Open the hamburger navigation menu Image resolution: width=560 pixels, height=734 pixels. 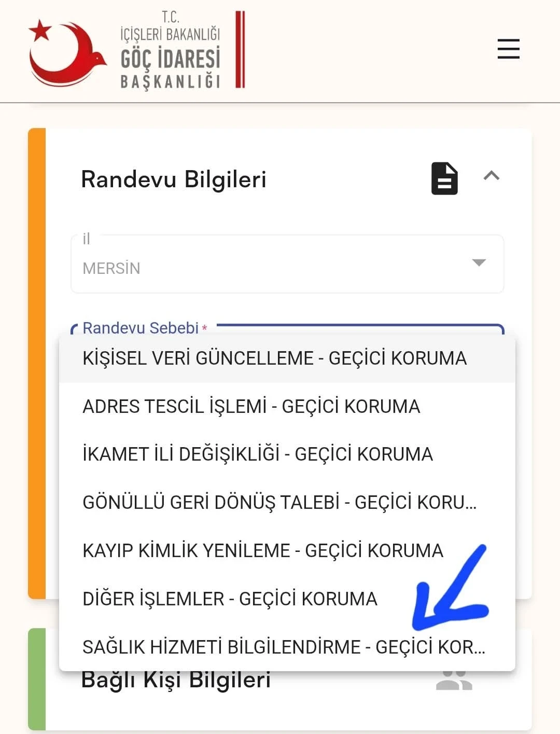tap(508, 49)
